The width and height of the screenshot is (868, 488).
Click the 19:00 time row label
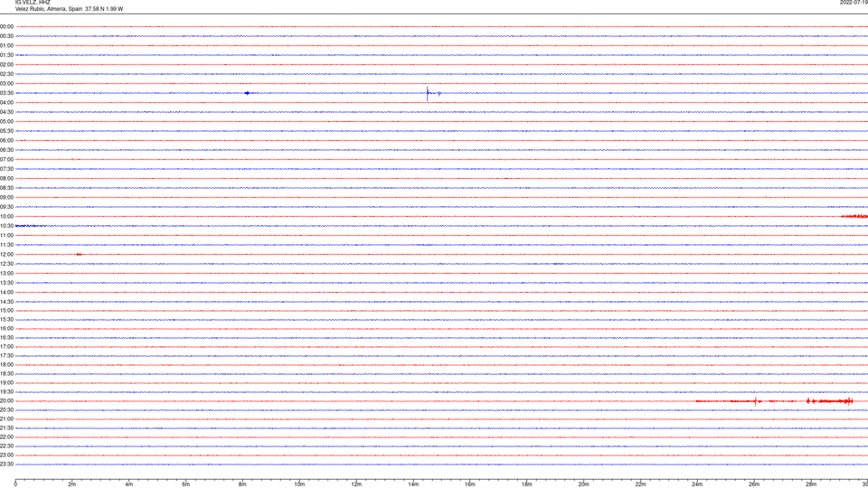[6, 383]
